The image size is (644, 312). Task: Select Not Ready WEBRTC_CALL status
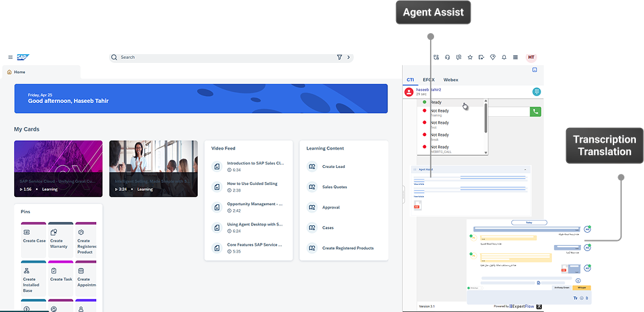pyautogui.click(x=451, y=149)
